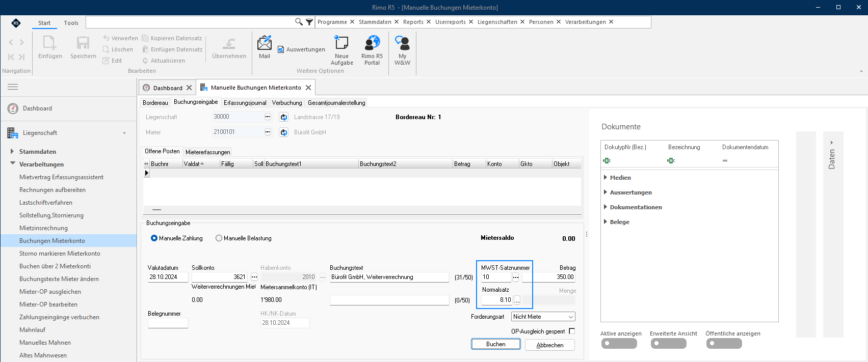Click the Abbrechen button
The image size is (868, 362).
(x=550, y=345)
